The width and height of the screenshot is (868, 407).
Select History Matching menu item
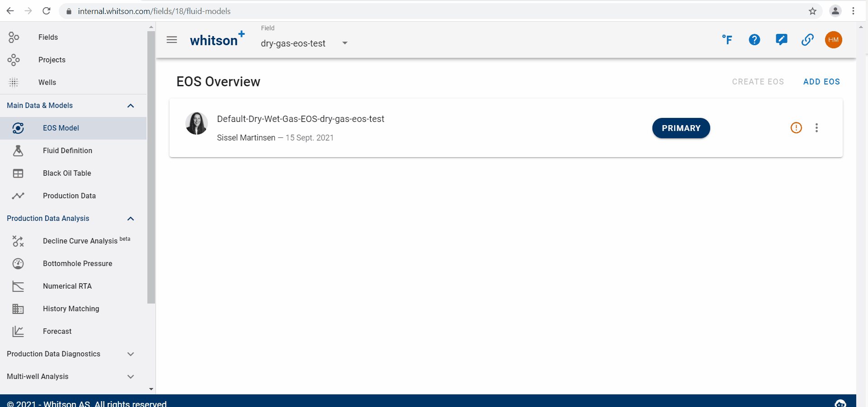73,309
